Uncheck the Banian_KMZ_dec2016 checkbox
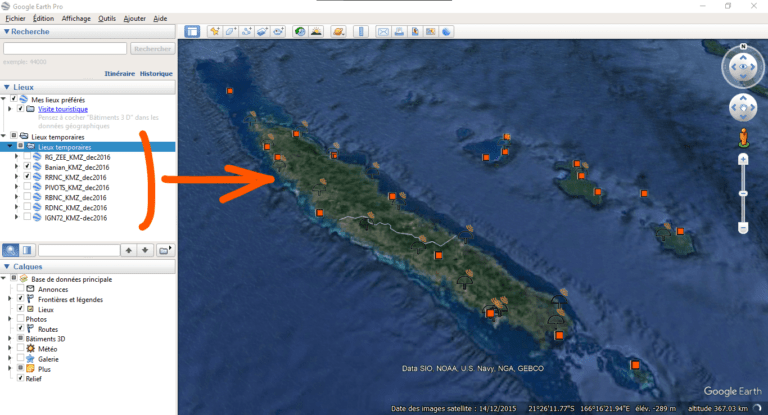The width and height of the screenshot is (768, 415). [x=27, y=167]
